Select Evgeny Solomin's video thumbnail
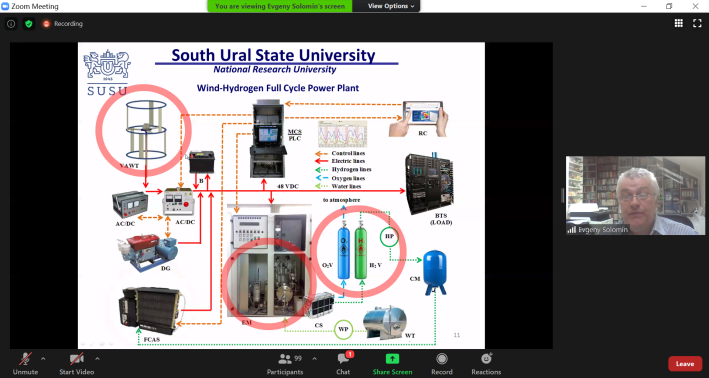 (635, 195)
